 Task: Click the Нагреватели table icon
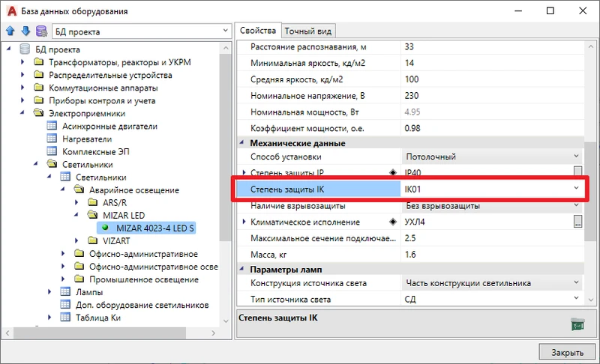click(52, 139)
